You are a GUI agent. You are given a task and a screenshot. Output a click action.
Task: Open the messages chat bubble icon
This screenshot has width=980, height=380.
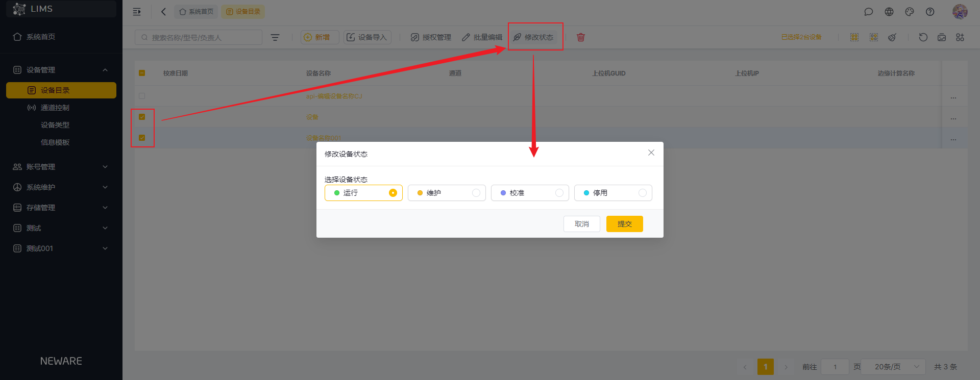869,12
